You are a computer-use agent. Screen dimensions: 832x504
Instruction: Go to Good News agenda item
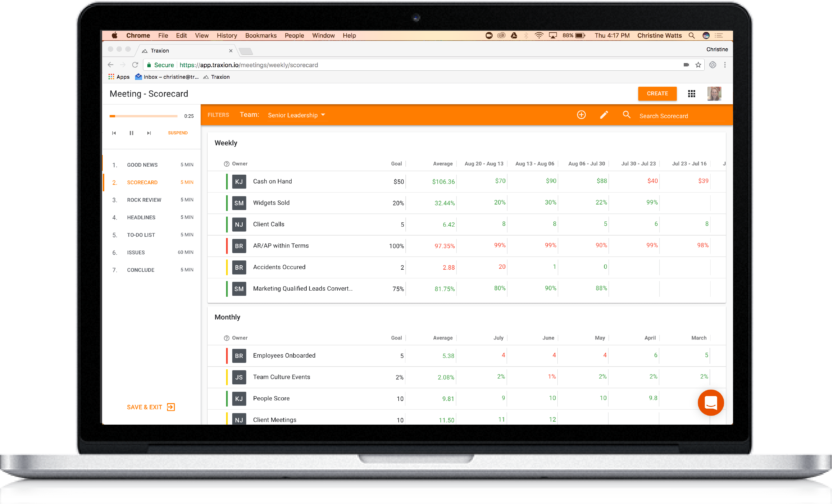coord(152,165)
